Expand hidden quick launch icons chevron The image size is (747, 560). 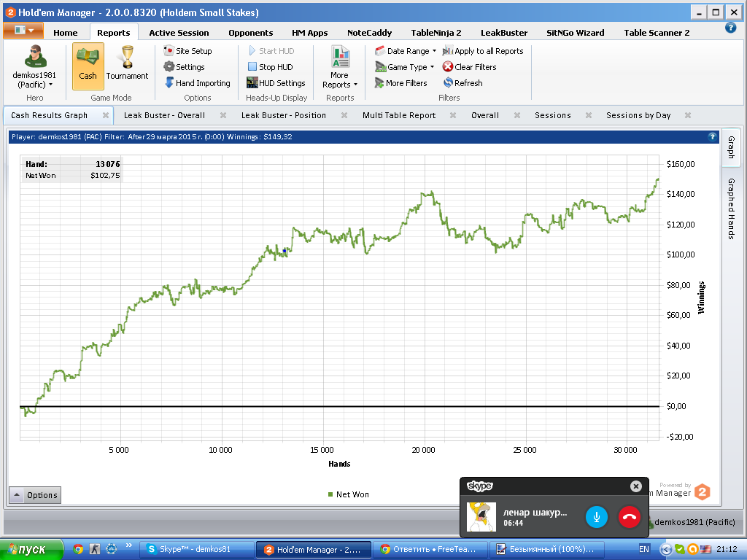tap(128, 545)
